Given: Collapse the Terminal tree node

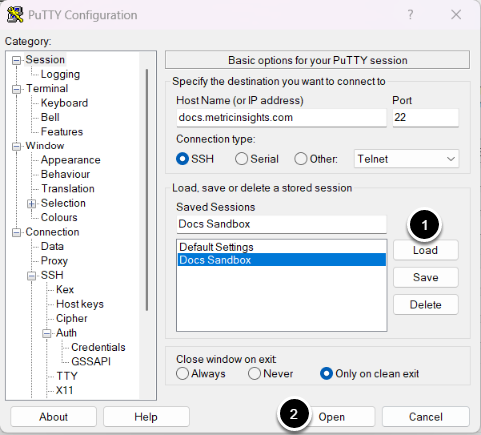Looking at the screenshot, I should (16, 89).
